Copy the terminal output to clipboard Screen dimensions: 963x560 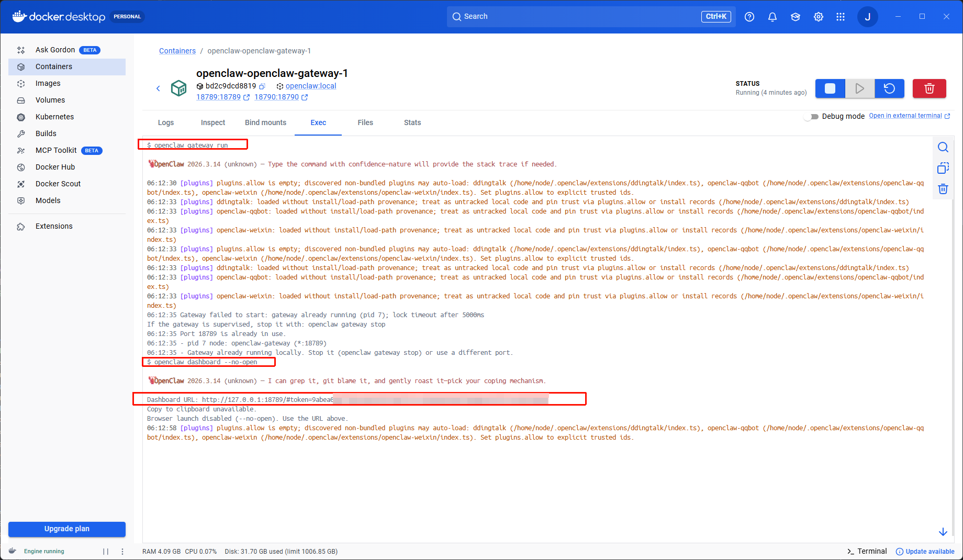(x=943, y=168)
